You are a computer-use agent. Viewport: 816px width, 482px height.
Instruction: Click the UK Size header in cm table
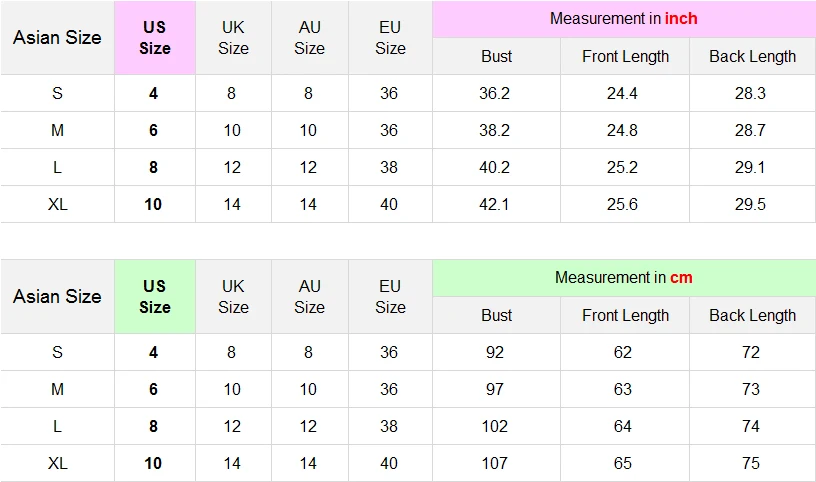point(233,297)
